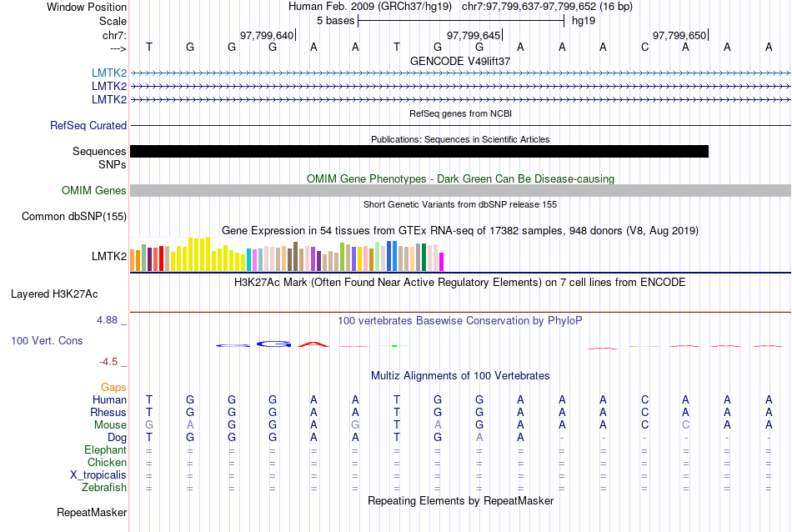Click the black Sequences match bar
Image resolution: width=792 pixels, height=532 pixels.
pos(419,151)
